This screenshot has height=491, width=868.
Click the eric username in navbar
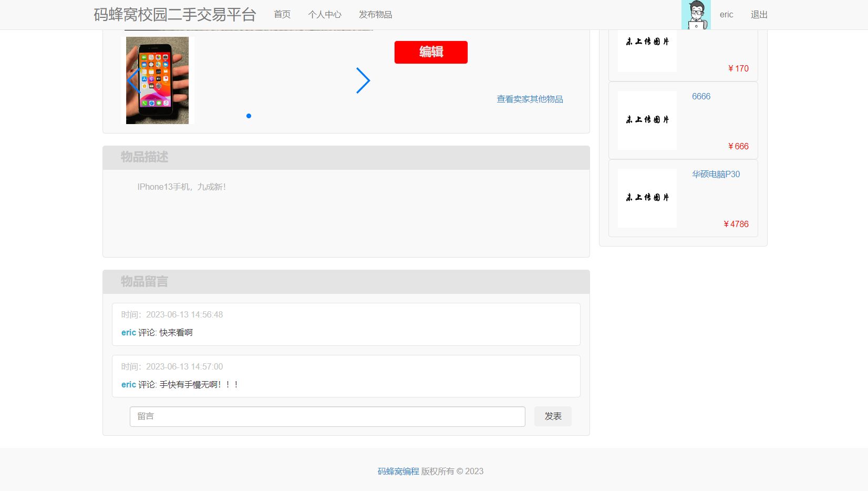(x=726, y=15)
